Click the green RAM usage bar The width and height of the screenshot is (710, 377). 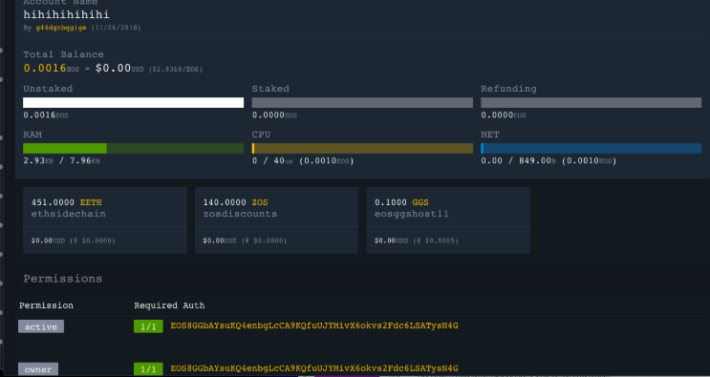tap(133, 148)
